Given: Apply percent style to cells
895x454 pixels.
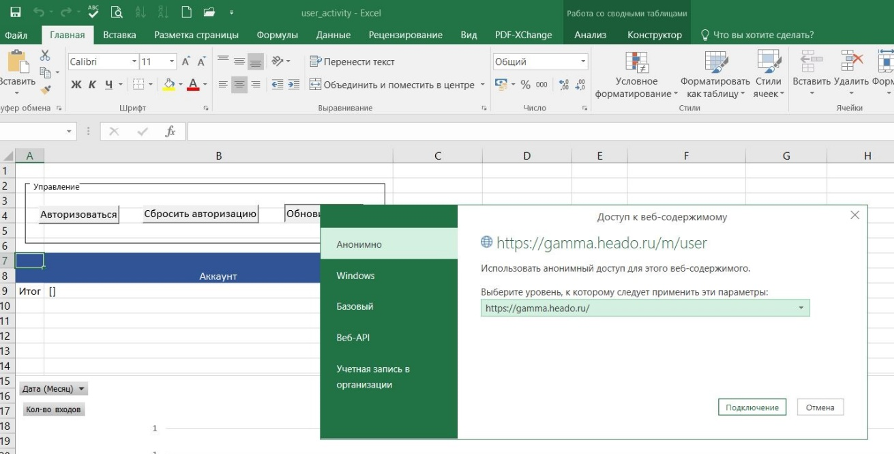Looking at the screenshot, I should pyautogui.click(x=526, y=85).
